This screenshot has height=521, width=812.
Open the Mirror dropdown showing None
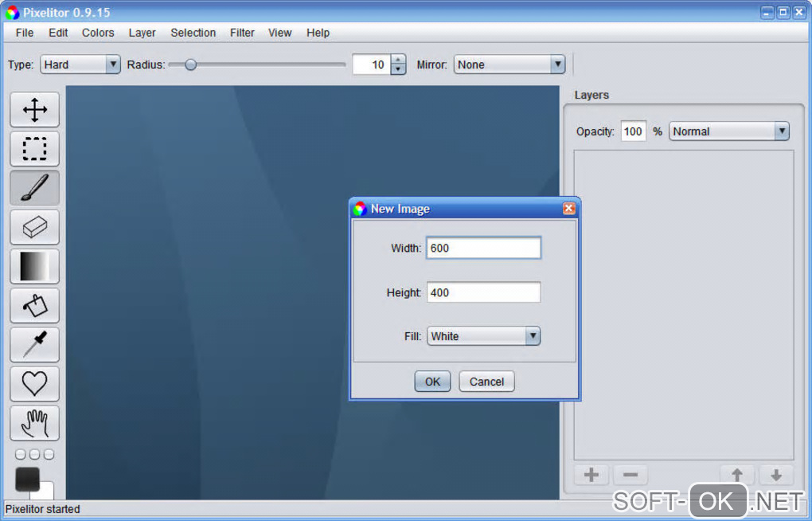point(509,65)
